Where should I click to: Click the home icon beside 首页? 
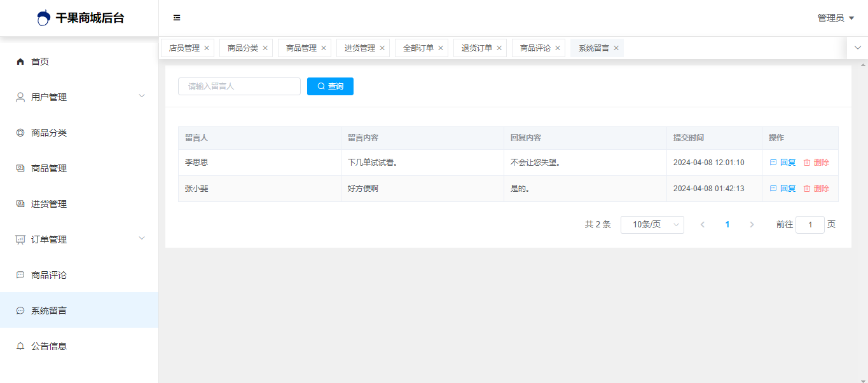(x=20, y=62)
